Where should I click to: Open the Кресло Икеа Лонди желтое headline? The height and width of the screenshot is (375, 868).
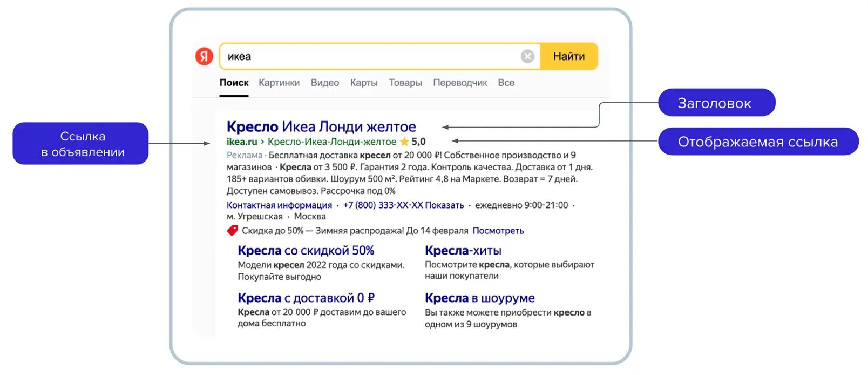click(x=321, y=126)
